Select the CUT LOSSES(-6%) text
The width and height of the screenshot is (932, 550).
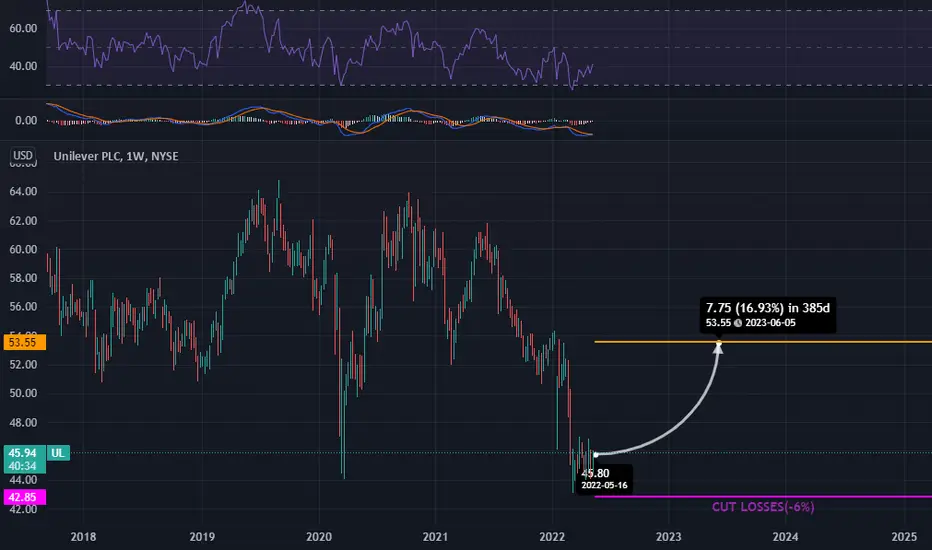[763, 507]
